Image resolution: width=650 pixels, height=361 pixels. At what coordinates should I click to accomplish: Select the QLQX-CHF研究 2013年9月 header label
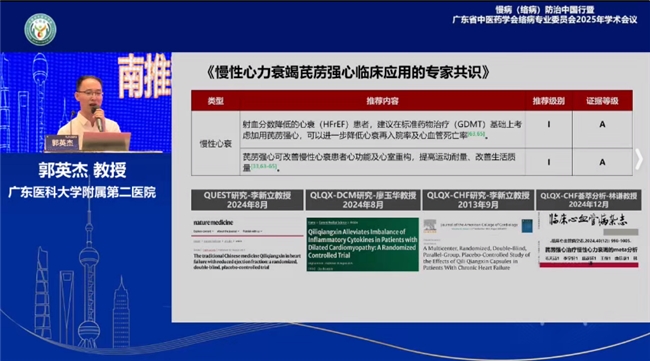tap(478, 200)
